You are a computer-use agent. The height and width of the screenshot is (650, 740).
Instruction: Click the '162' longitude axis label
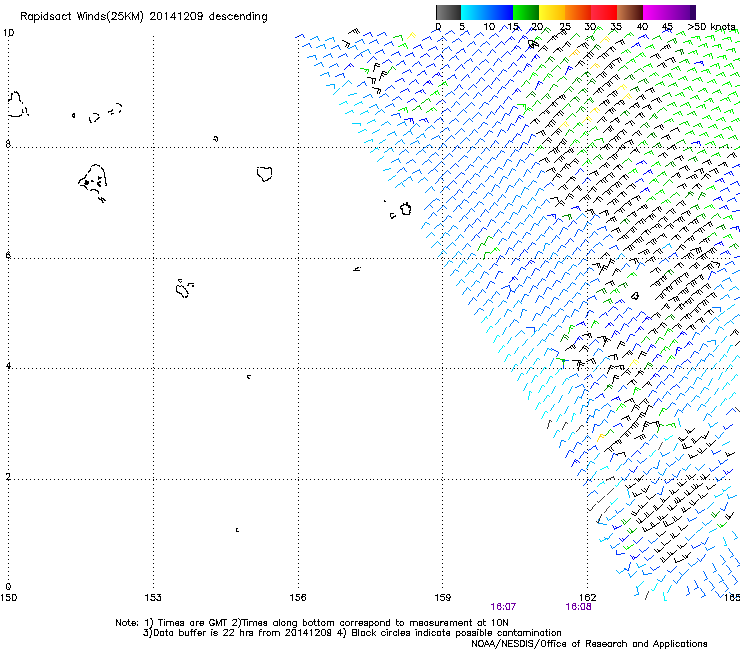coord(588,598)
